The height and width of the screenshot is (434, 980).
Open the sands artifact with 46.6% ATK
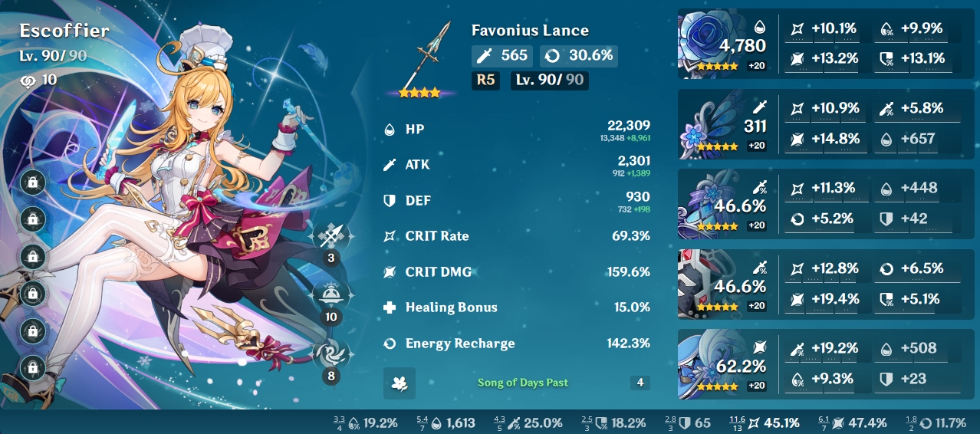[725, 205]
